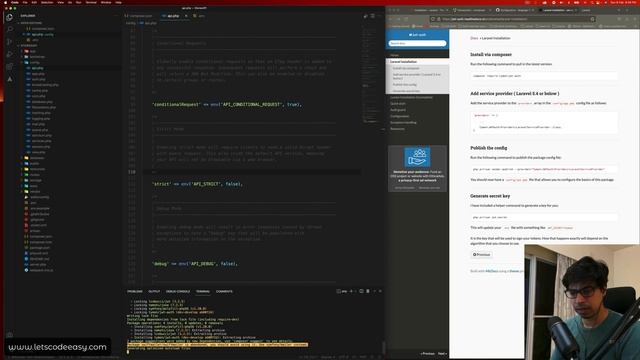
Task: Jump to Install via composer sidebar link
Action: (406, 68)
